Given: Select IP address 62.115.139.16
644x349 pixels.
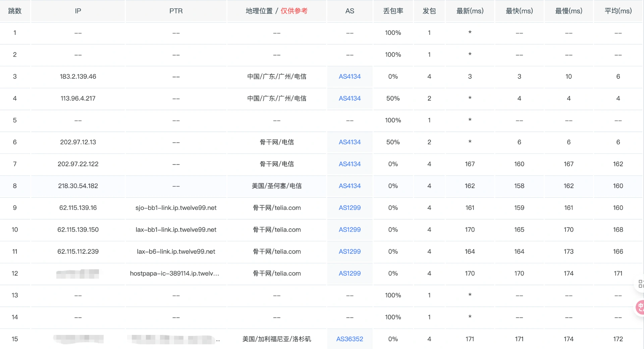Looking at the screenshot, I should [x=78, y=208].
